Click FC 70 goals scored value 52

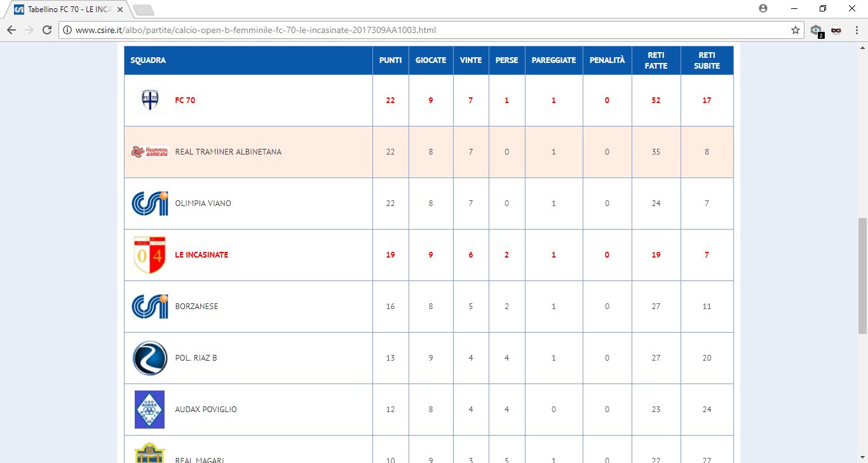pos(656,100)
